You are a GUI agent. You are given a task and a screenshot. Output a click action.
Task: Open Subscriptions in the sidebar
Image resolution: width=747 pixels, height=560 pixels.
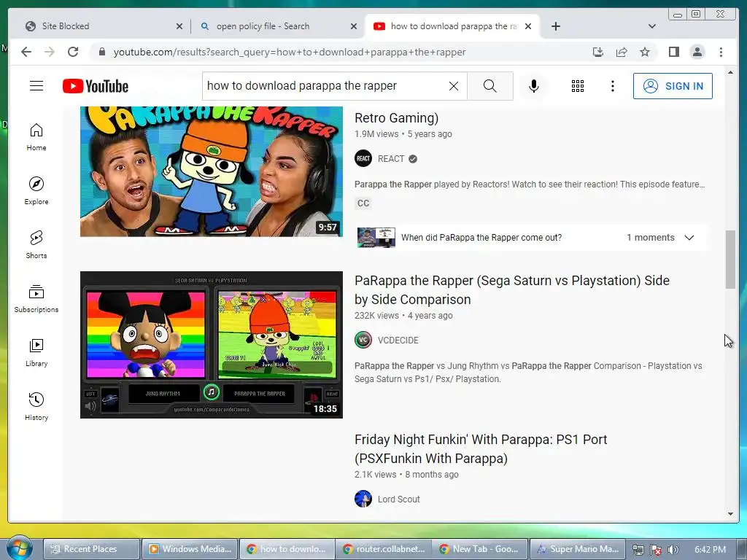[x=36, y=298]
